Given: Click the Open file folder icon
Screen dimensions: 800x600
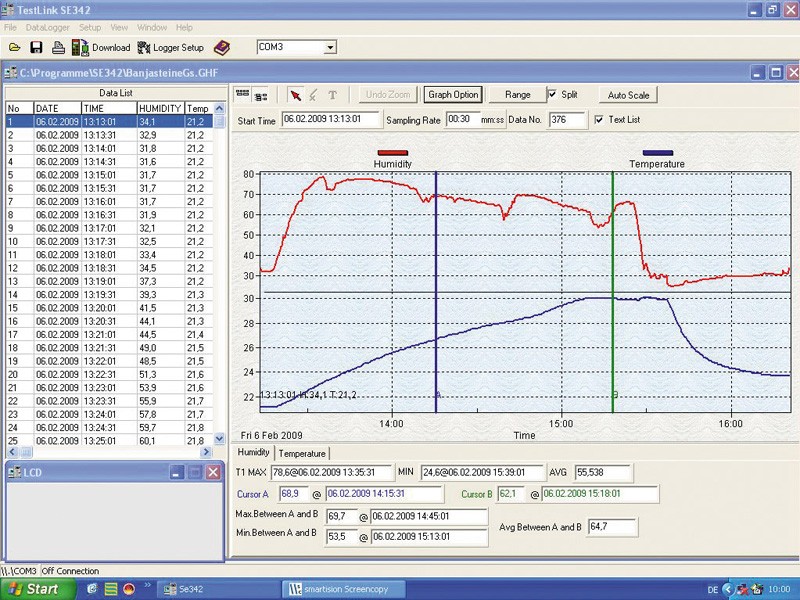Looking at the screenshot, I should coord(14,47).
